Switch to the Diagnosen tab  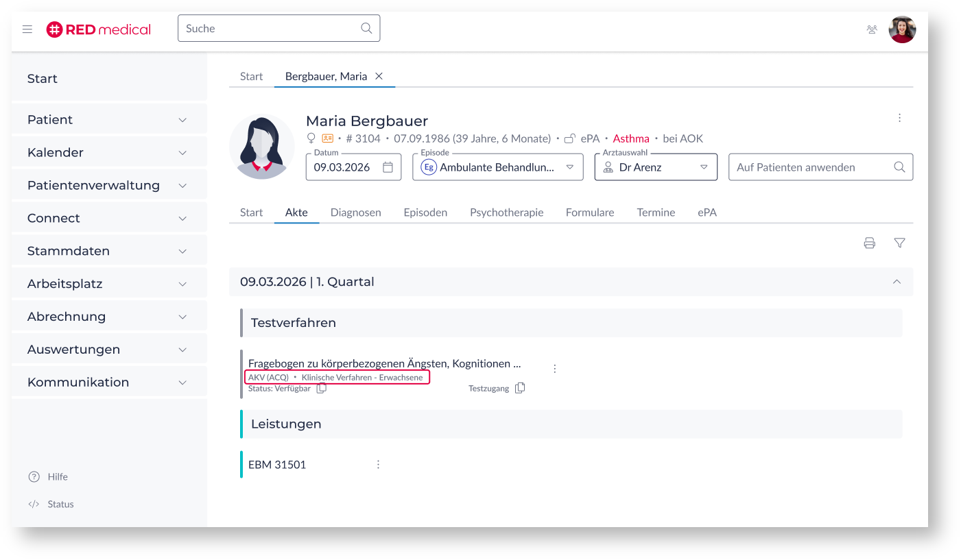click(355, 212)
